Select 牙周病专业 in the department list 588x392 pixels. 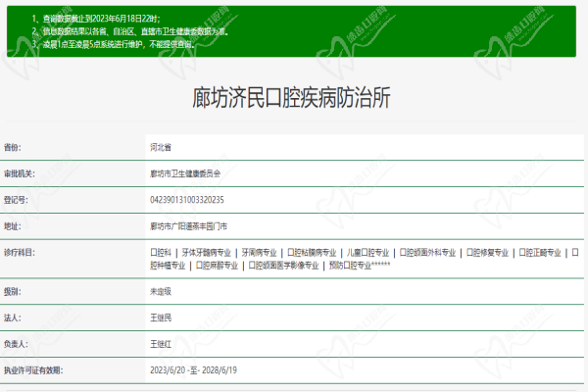[x=259, y=253]
